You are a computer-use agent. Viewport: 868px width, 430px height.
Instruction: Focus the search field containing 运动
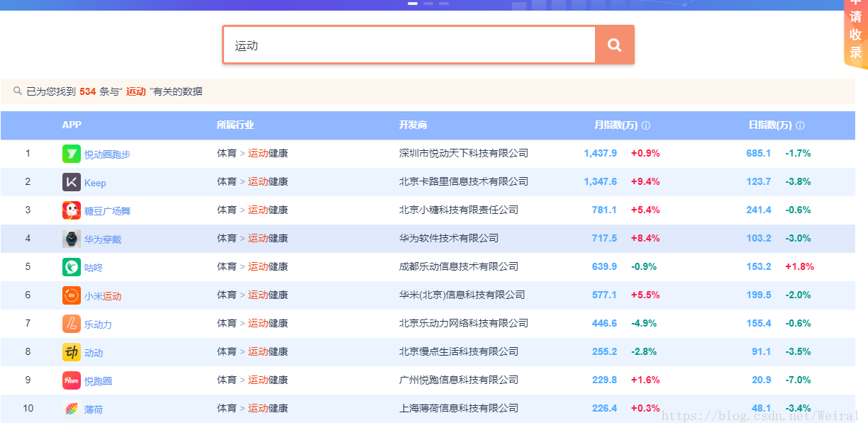[x=409, y=45]
